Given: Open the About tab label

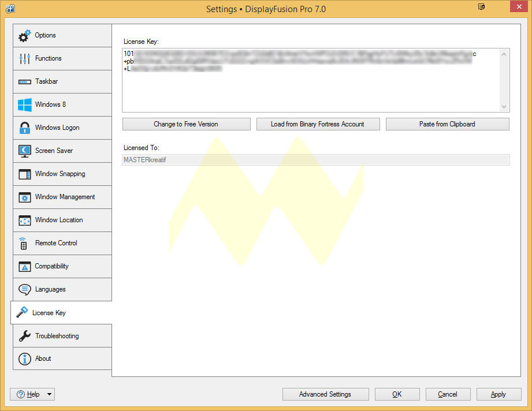Looking at the screenshot, I should click(43, 358).
